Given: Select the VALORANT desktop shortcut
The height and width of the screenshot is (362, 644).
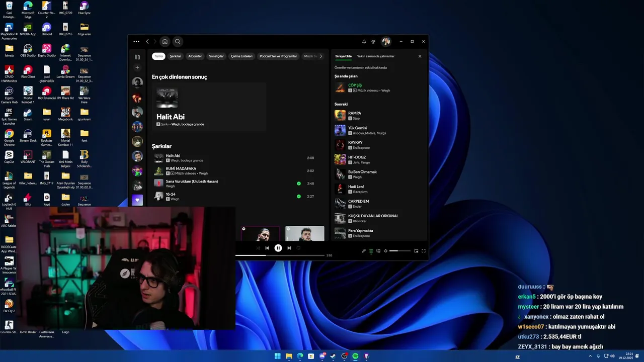Looking at the screenshot, I should [28, 157].
